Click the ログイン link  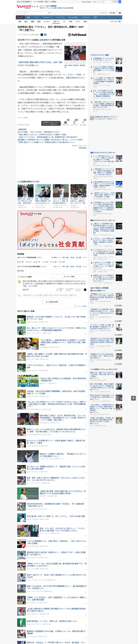tap(42, 8)
